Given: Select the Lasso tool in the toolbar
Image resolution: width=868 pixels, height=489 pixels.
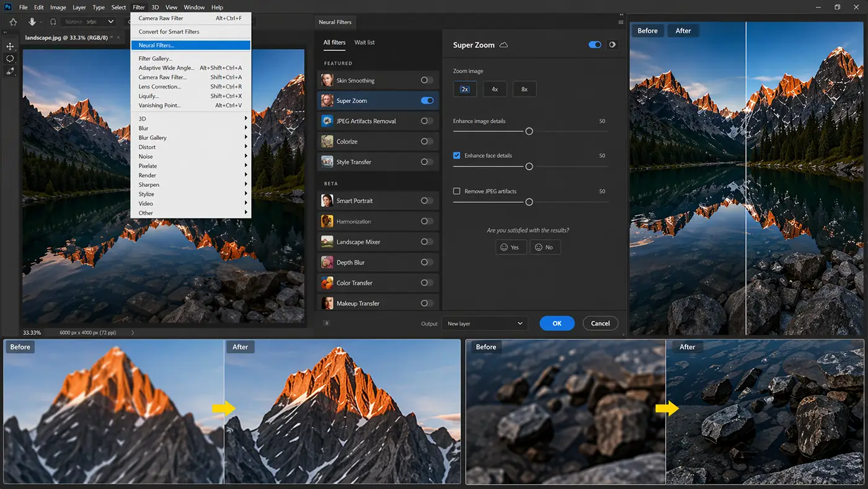Looking at the screenshot, I should coord(10,59).
